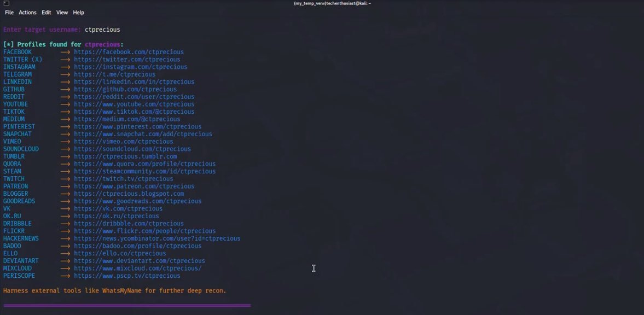
Task: Open the Actions menu
Action: tap(27, 13)
